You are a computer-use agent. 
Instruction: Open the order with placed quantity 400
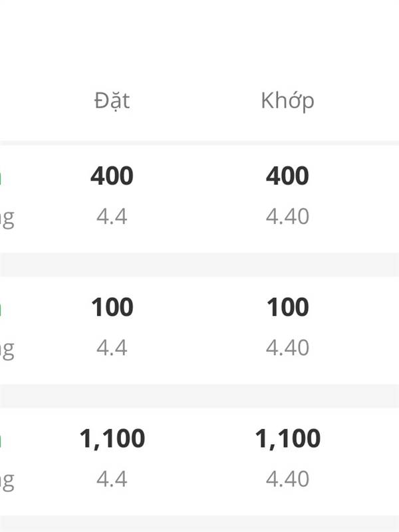tap(112, 176)
